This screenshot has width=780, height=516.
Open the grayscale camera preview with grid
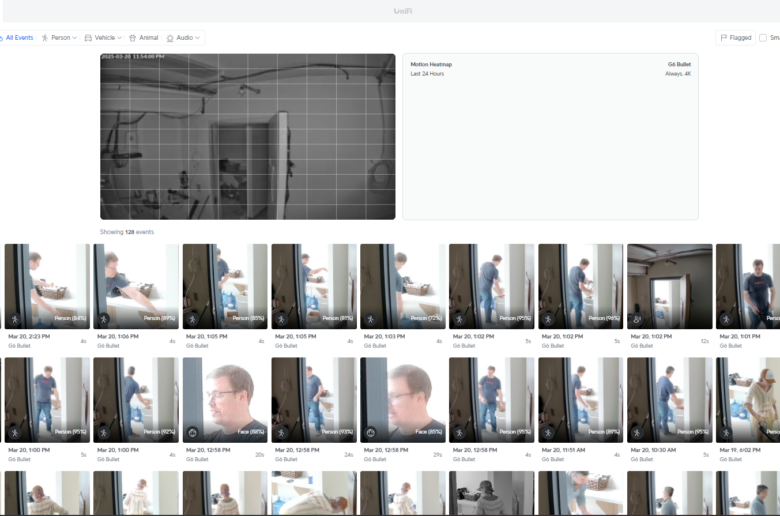click(x=248, y=136)
